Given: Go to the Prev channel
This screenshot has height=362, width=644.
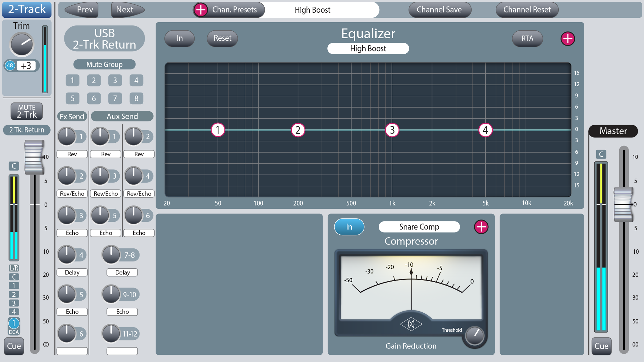Looking at the screenshot, I should coord(82,10).
